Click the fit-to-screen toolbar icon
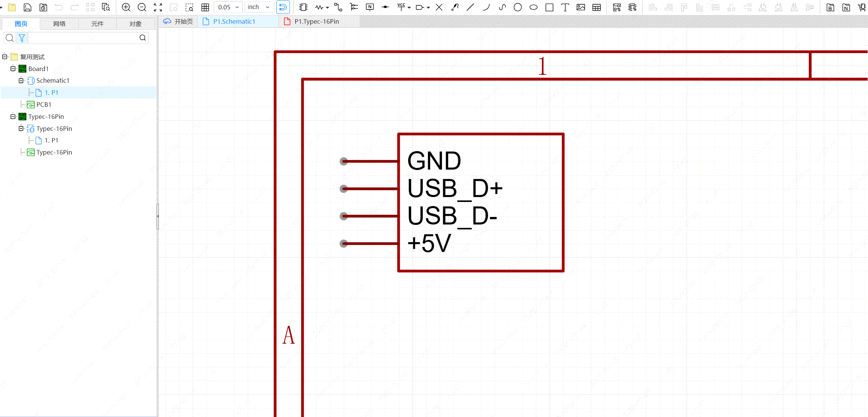 click(158, 7)
